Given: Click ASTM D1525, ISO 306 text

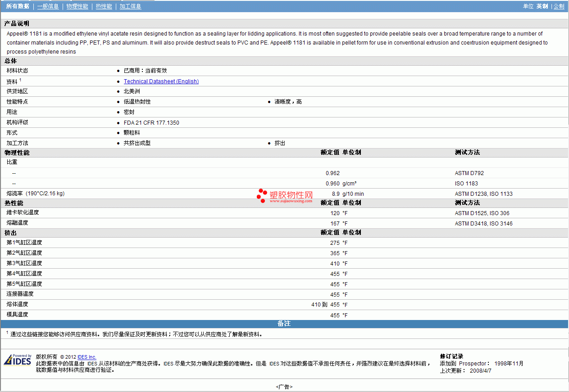Looking at the screenshot, I should [482, 213].
